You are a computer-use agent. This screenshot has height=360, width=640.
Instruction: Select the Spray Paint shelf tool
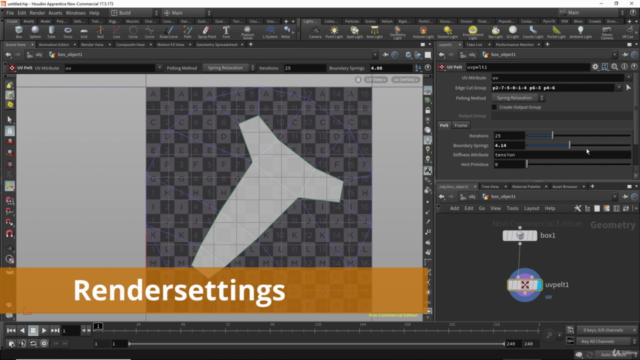tap(207, 32)
